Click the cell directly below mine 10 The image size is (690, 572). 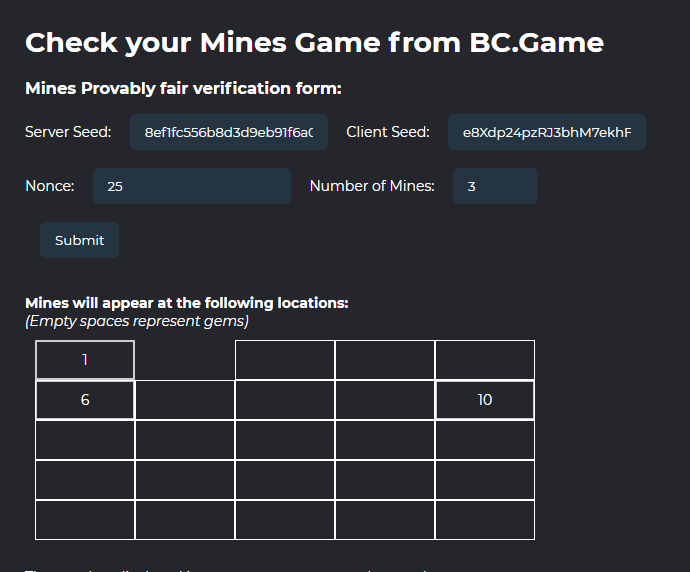click(485, 440)
